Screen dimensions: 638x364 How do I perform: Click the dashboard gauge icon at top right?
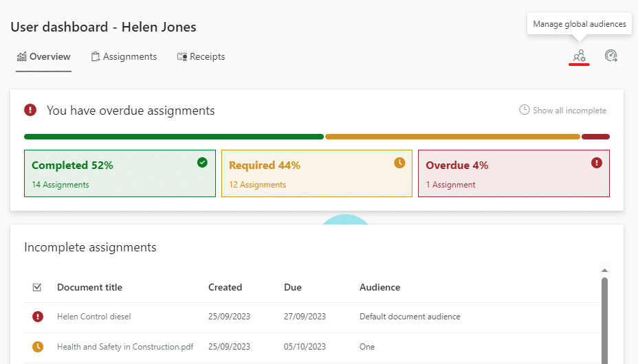[610, 56]
